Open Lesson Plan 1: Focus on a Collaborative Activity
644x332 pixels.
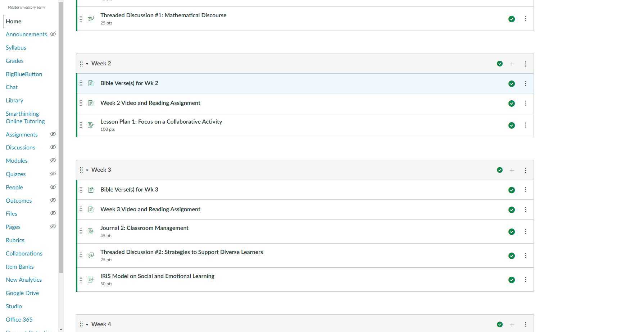161,121
